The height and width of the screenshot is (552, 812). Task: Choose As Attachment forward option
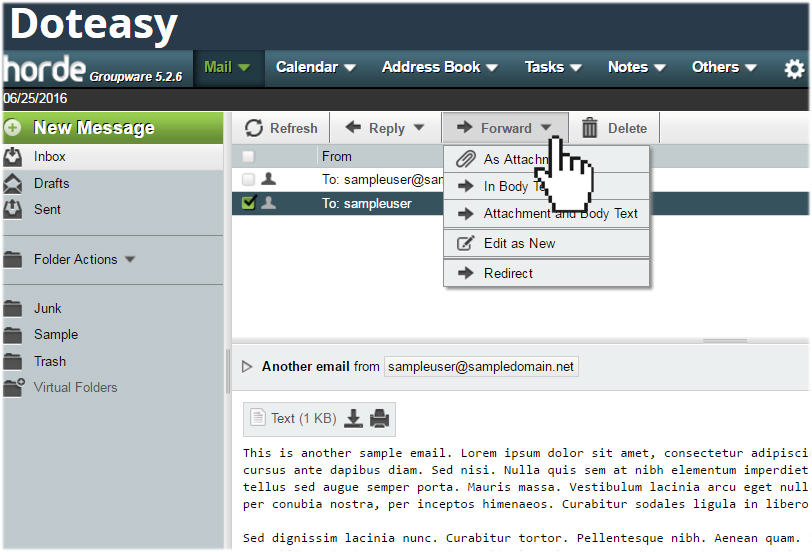[546, 159]
